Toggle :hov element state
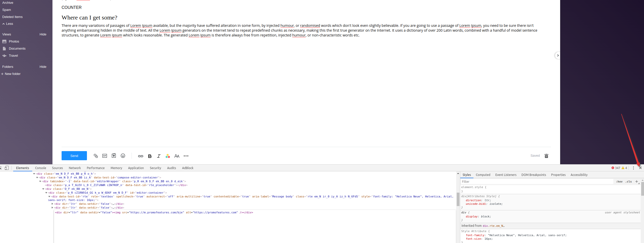 (x=619, y=182)
